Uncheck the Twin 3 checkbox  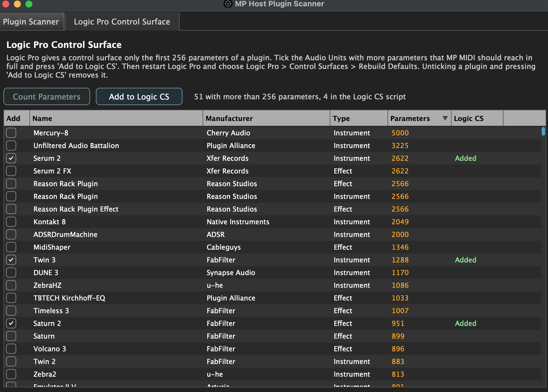pos(11,260)
